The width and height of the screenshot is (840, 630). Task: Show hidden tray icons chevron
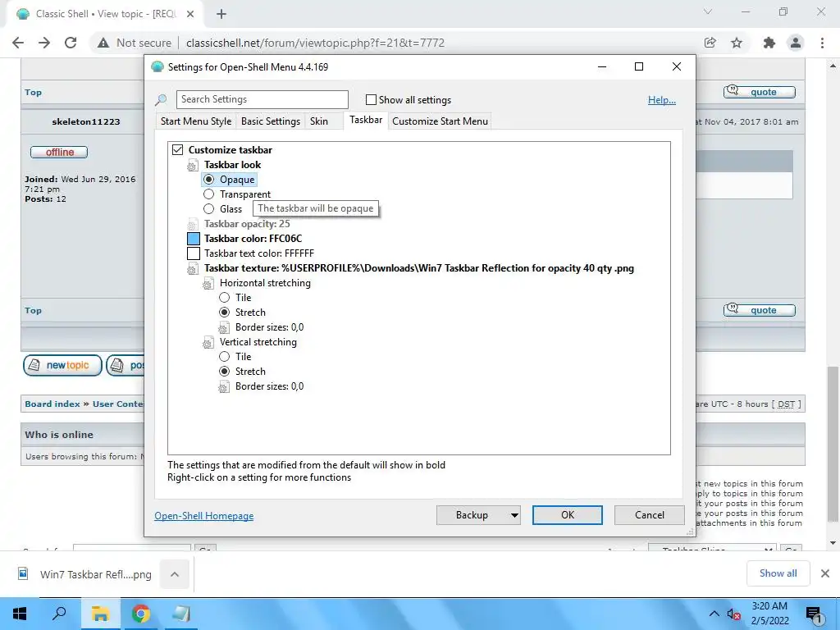pos(714,614)
